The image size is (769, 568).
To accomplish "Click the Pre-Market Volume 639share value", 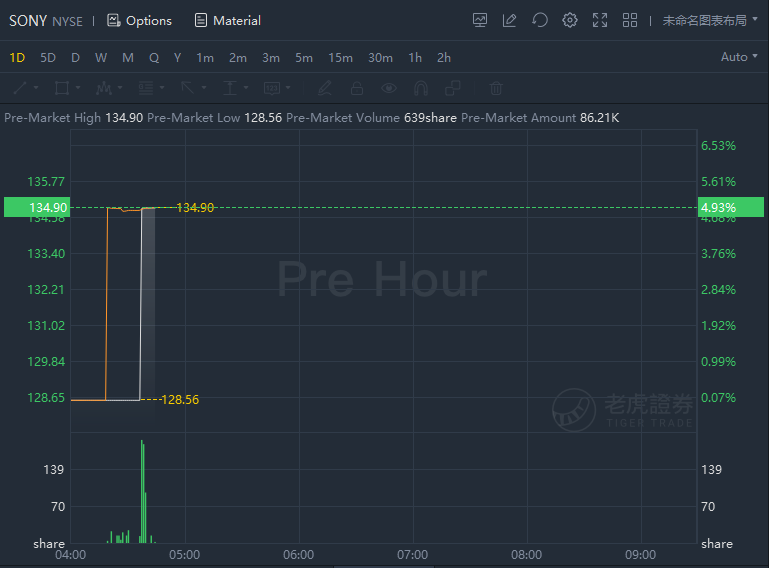I will click(x=430, y=118).
